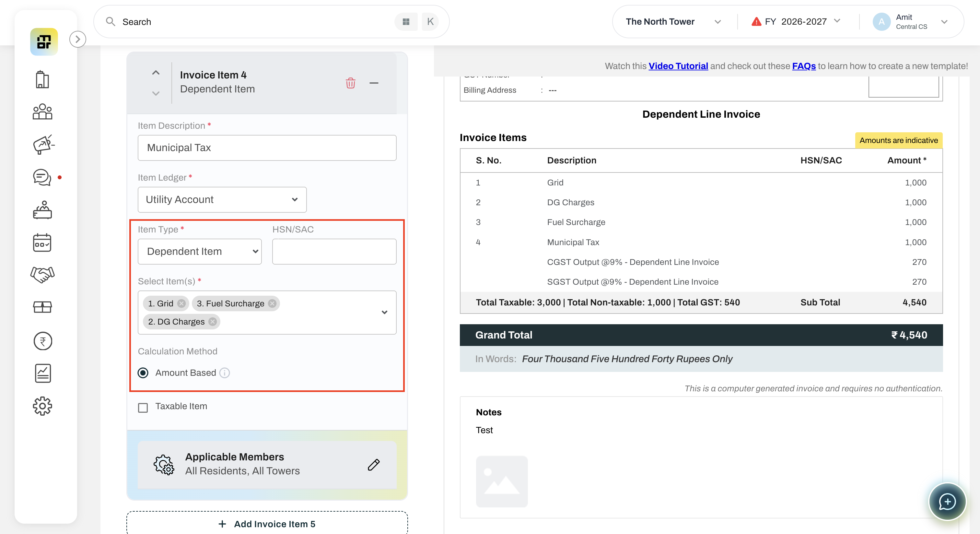Click Add Invoice Item 5 button
Viewport: 980px width, 534px height.
(267, 524)
